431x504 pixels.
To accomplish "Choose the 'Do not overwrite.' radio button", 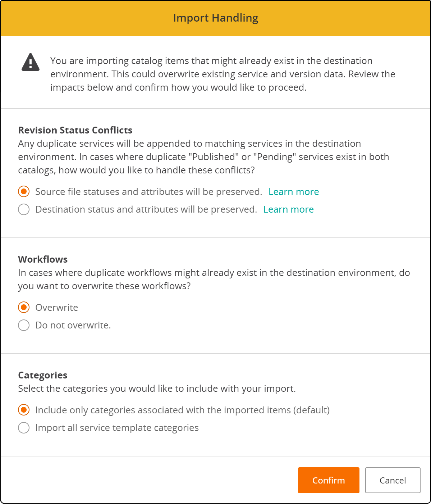I will coord(24,325).
